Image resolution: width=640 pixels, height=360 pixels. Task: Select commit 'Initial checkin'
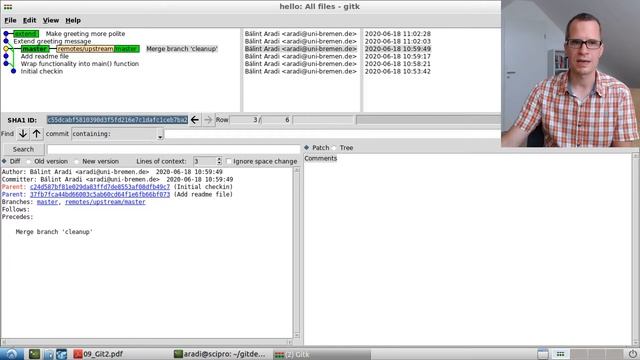pos(42,71)
